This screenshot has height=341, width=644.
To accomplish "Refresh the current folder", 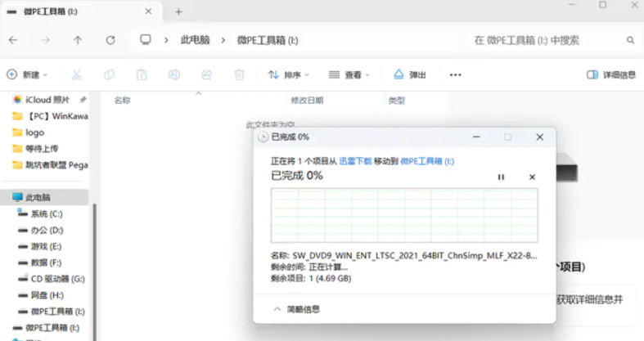I will pos(110,40).
